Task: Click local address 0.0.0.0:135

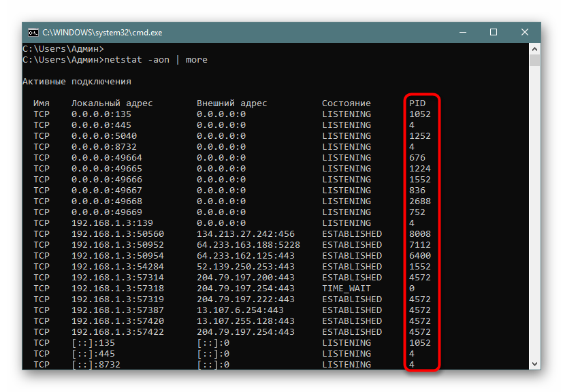Action: coord(101,114)
